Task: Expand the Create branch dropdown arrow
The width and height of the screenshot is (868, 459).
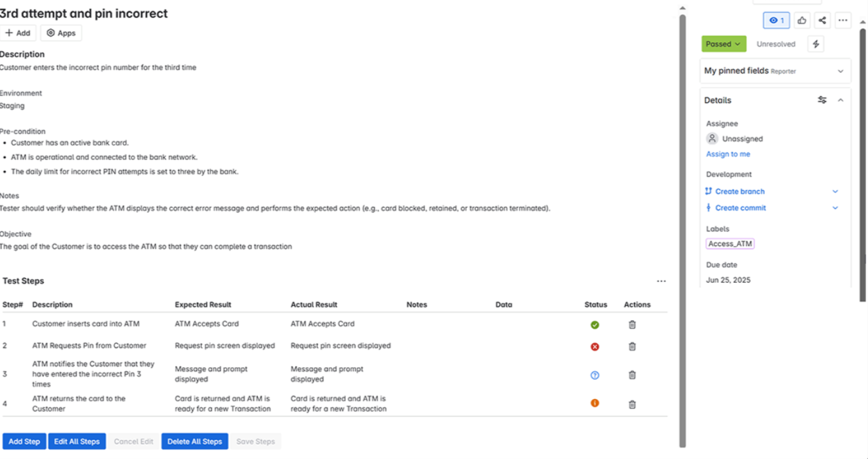Action: [835, 192]
